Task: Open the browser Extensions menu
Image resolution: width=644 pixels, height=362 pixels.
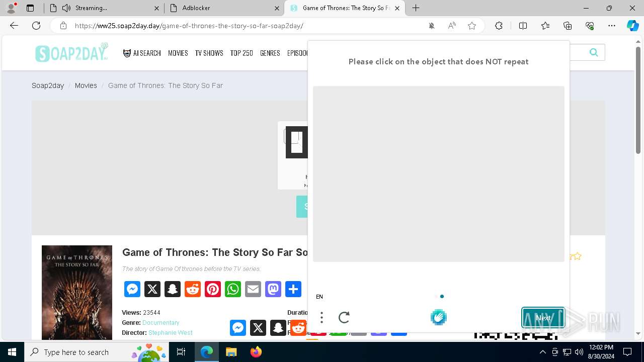Action: click(x=499, y=26)
